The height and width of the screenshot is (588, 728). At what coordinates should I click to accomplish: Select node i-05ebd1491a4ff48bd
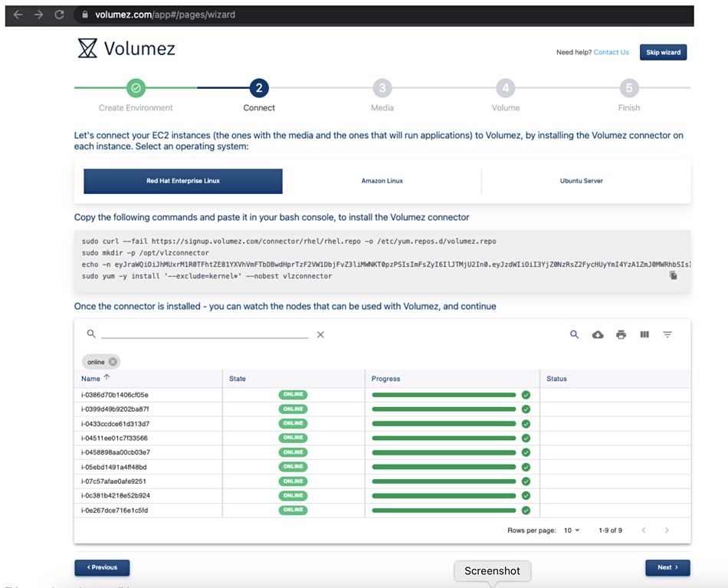[113, 467]
